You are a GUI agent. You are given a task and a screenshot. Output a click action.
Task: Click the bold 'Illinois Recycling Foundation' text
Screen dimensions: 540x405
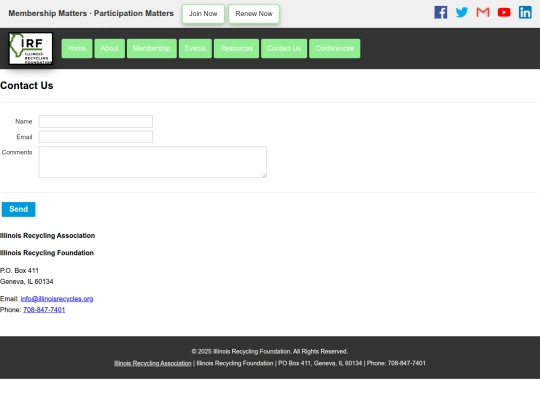tap(47, 253)
